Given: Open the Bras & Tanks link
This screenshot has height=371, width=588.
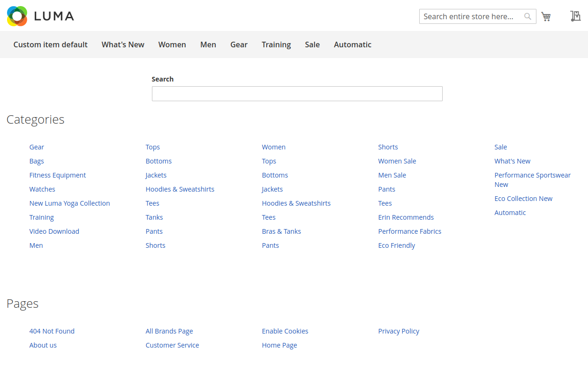Looking at the screenshot, I should (x=281, y=231).
